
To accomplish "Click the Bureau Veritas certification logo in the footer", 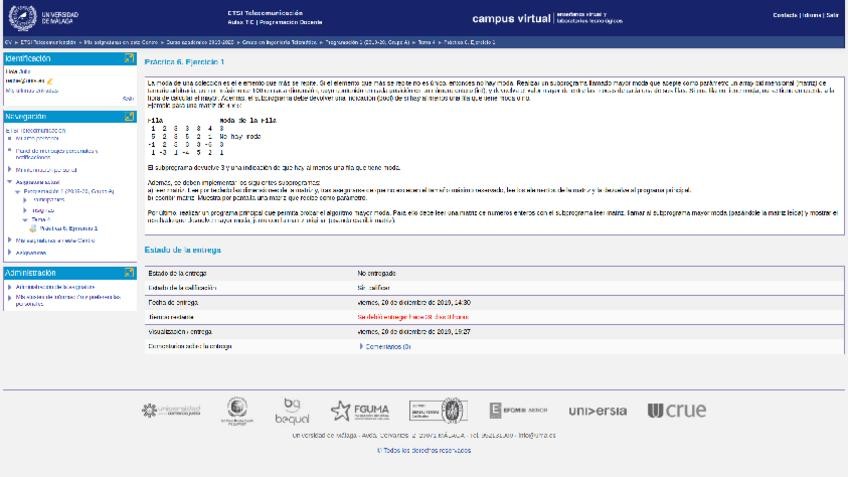I will click(x=438, y=410).
